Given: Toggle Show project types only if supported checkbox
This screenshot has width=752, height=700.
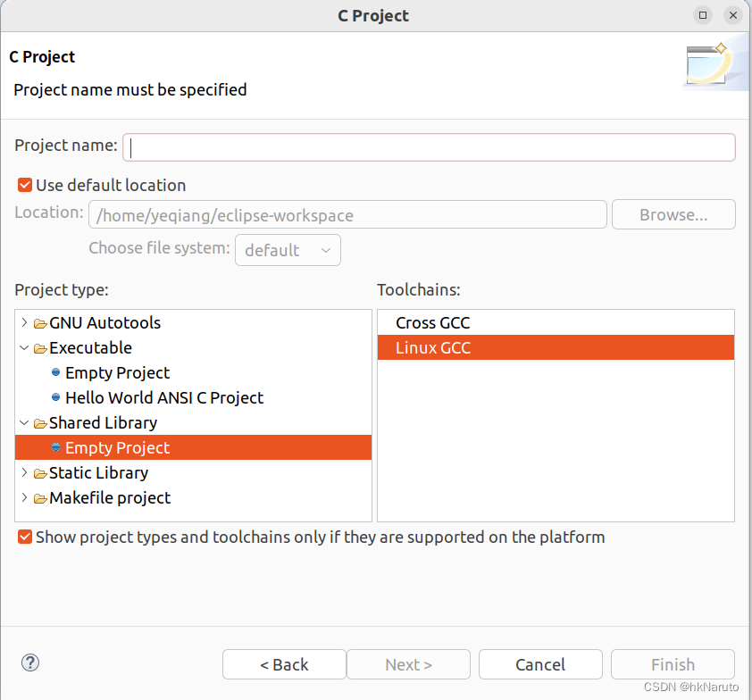Looking at the screenshot, I should tap(25, 537).
